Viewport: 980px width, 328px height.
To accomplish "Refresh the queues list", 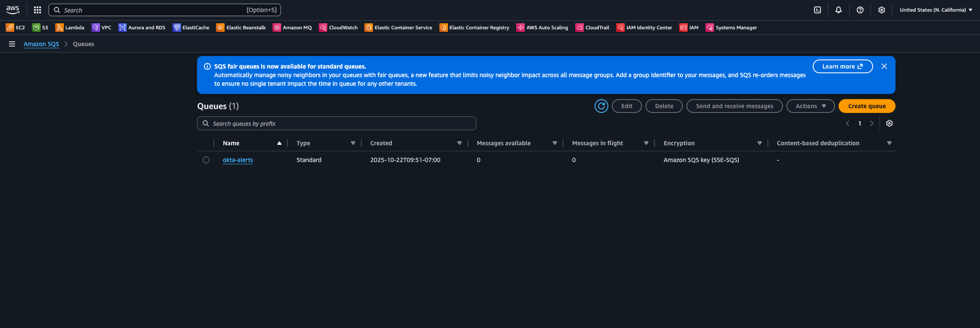I will click(x=601, y=106).
